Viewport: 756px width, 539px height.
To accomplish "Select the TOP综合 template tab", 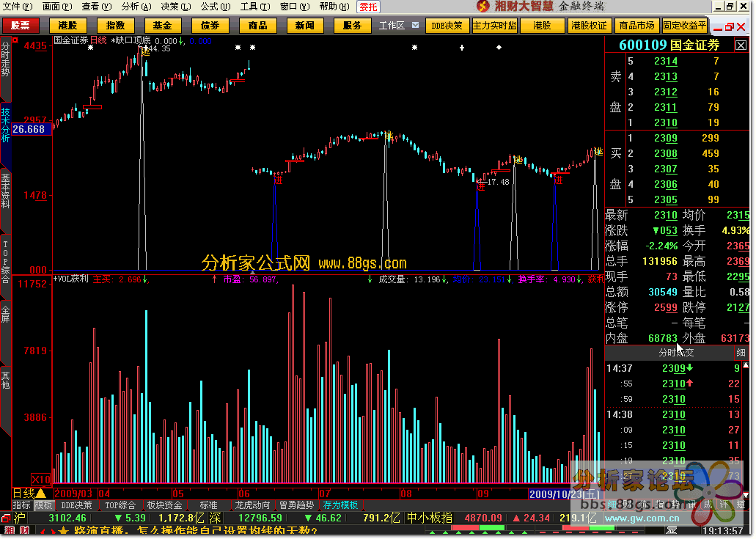I will (x=120, y=505).
